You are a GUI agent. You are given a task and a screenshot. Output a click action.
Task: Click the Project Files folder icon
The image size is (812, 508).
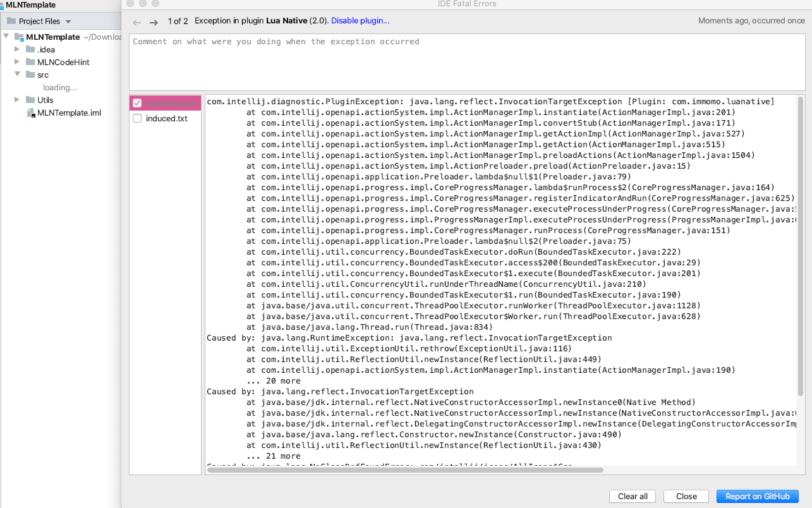[x=11, y=21]
